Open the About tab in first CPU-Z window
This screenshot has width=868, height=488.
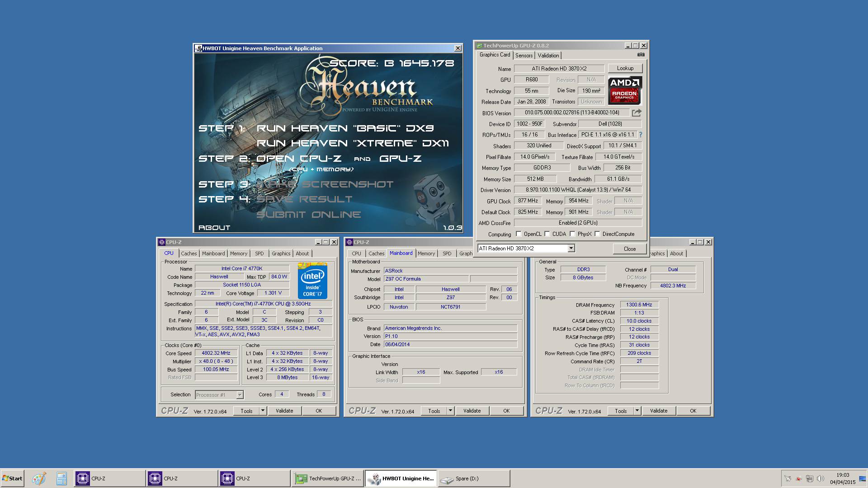(302, 253)
